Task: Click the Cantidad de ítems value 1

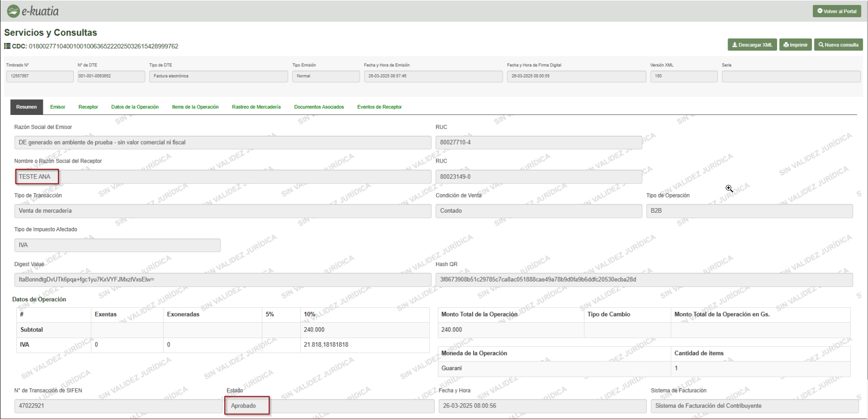Action: [x=760, y=368]
